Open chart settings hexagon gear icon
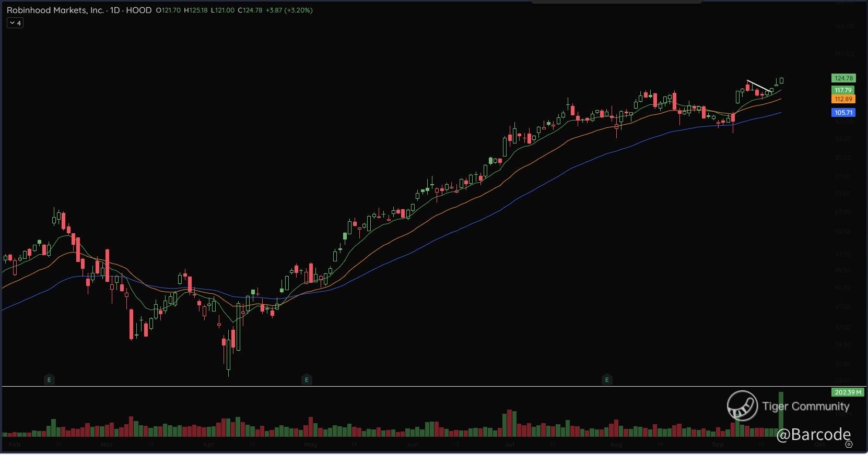Viewport: 868px width, 455px height. (849, 445)
